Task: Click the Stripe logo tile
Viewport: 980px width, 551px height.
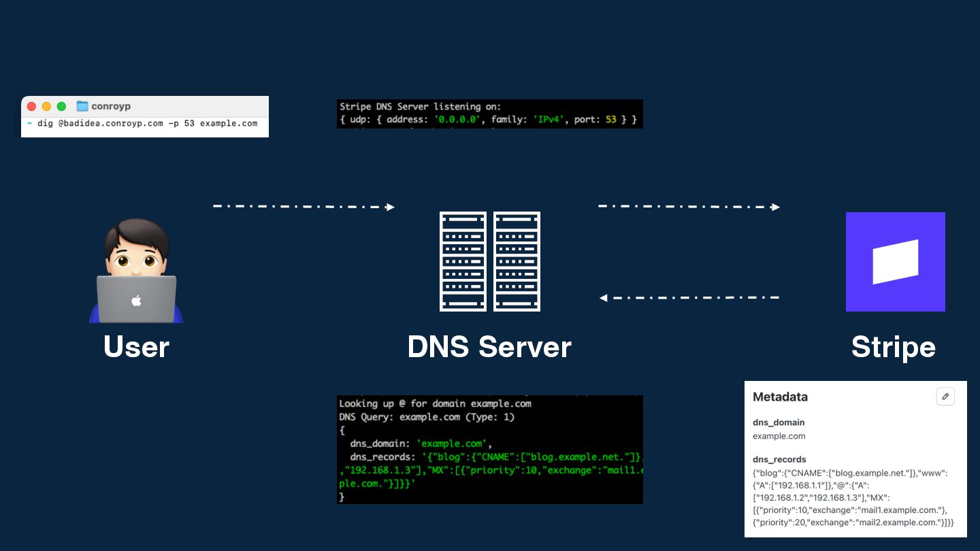Action: point(896,262)
